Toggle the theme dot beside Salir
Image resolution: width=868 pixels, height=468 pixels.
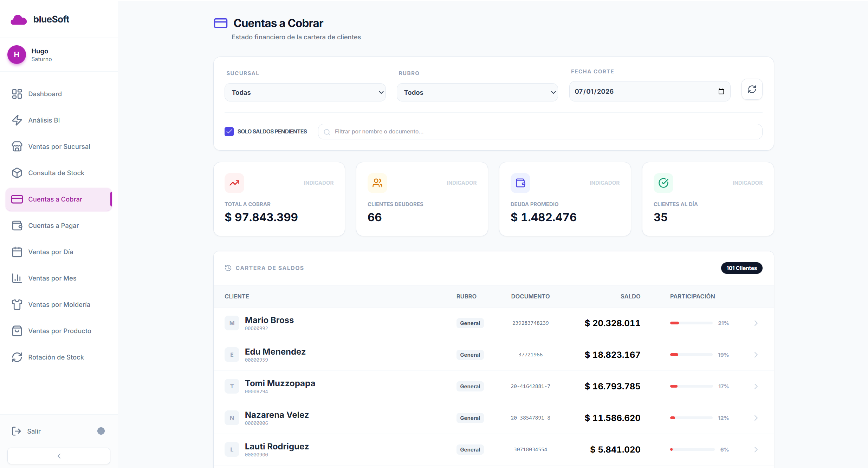pos(101,431)
